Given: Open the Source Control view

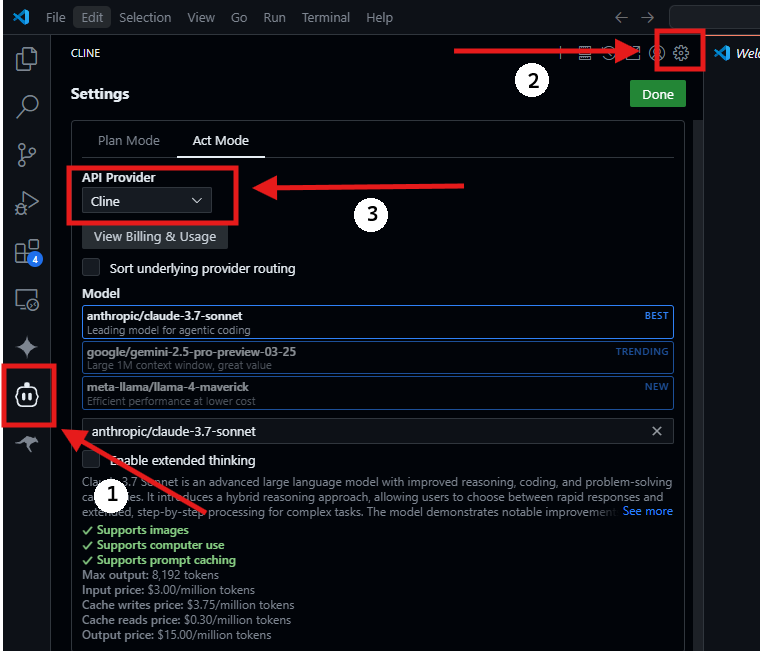Looking at the screenshot, I should point(27,154).
